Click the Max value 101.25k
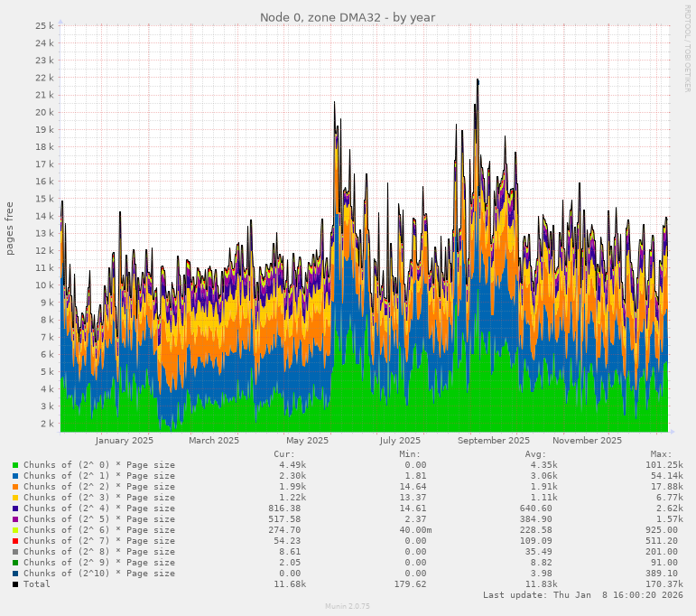Screen dimensions: 696x616 click(x=664, y=465)
